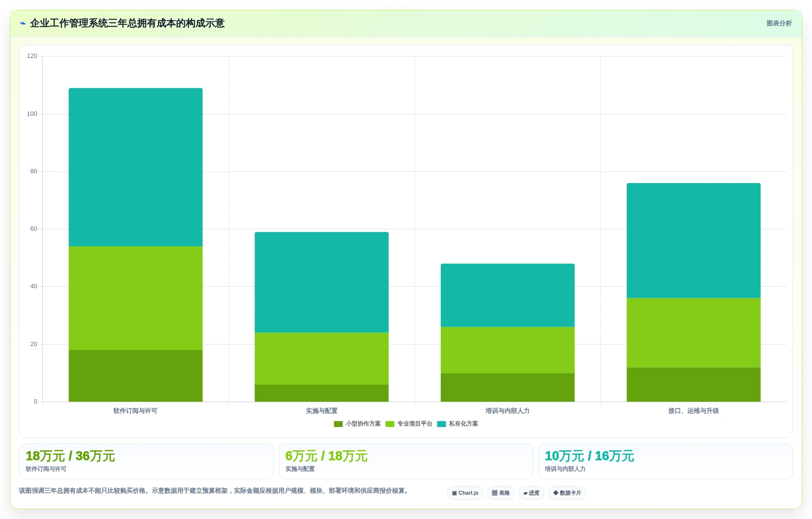The width and height of the screenshot is (812, 519).
Task: Select the 数据卡片 tag chip
Action: [567, 493]
